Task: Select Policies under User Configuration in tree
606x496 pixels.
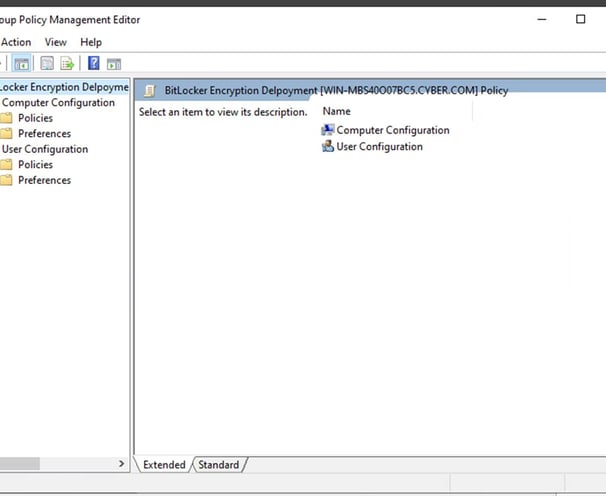Action: coord(35,165)
